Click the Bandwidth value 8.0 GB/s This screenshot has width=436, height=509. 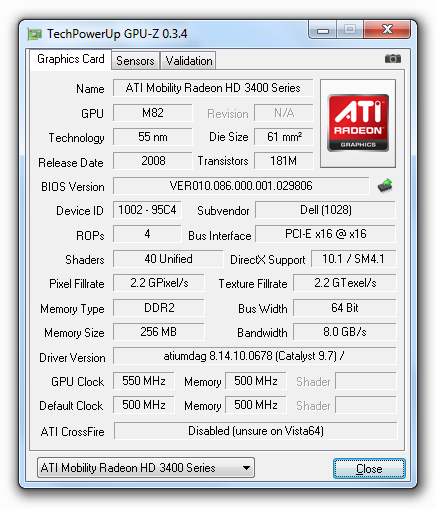(x=345, y=332)
